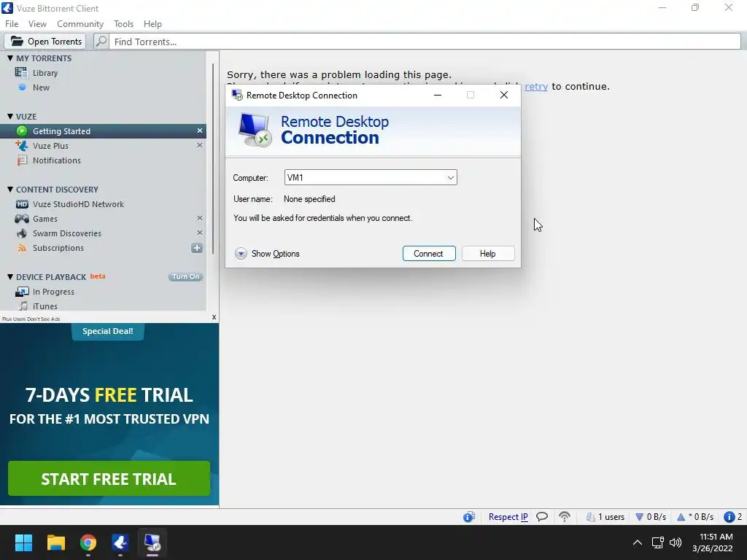This screenshot has width=747, height=560.
Task: Click the status bar info database icon
Action: (x=469, y=517)
